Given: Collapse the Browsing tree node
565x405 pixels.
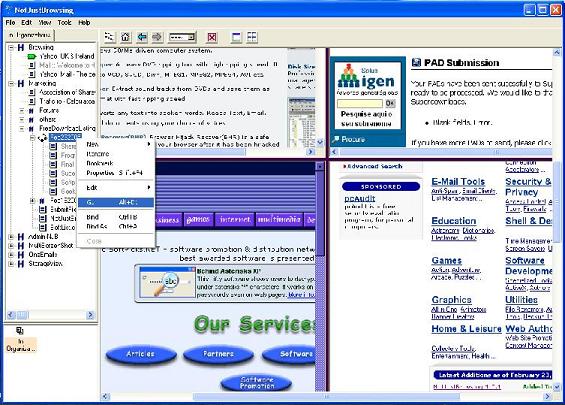Looking at the screenshot, I should pos(11,48).
